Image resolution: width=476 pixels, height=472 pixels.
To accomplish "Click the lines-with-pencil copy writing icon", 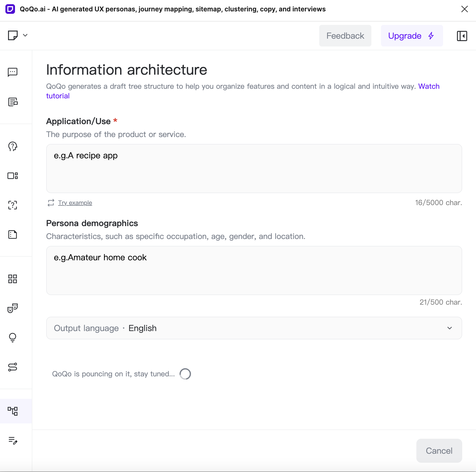I will point(13,440).
